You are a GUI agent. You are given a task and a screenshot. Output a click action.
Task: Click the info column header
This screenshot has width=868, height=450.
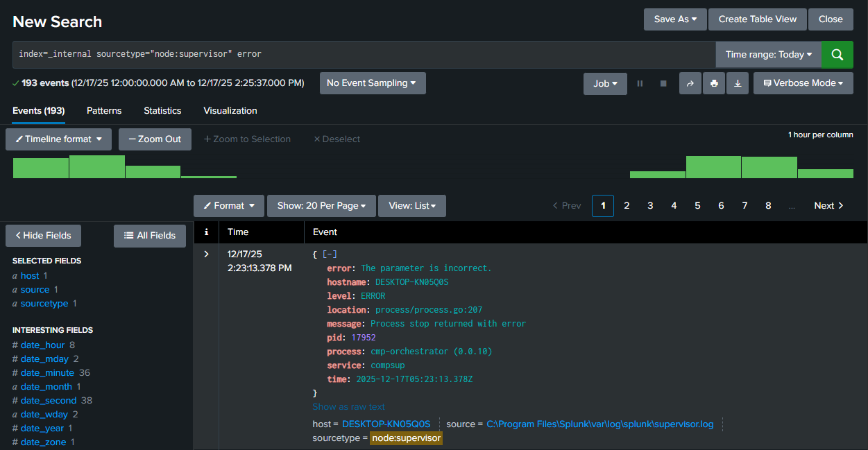click(x=206, y=232)
